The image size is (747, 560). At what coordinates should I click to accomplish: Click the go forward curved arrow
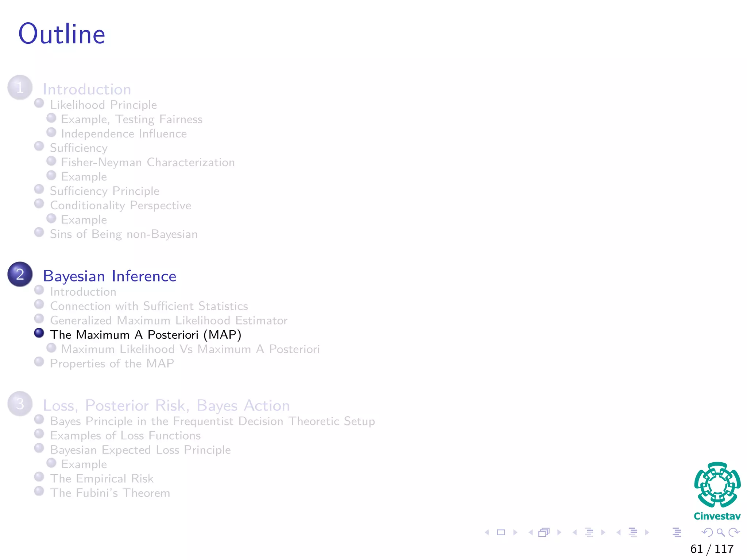pyautogui.click(x=734, y=532)
